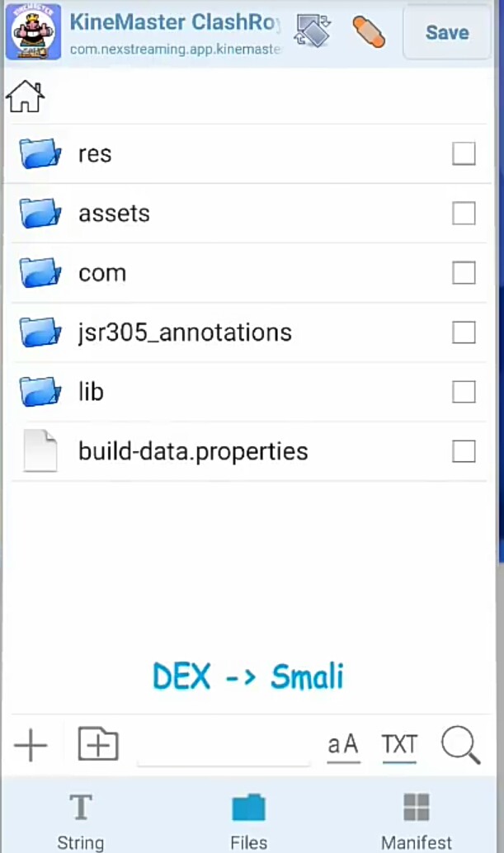Viewport: 504px width, 853px height.
Task: Tap the home directory icon
Action: point(25,97)
